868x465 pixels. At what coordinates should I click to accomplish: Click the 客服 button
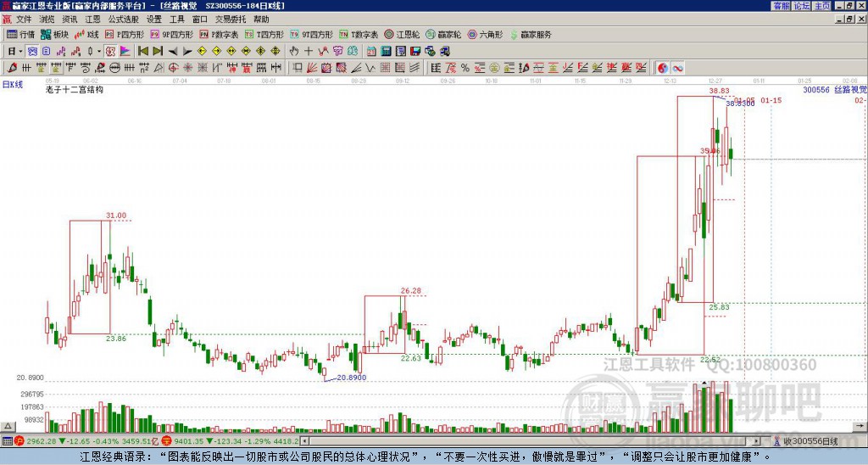(x=781, y=6)
